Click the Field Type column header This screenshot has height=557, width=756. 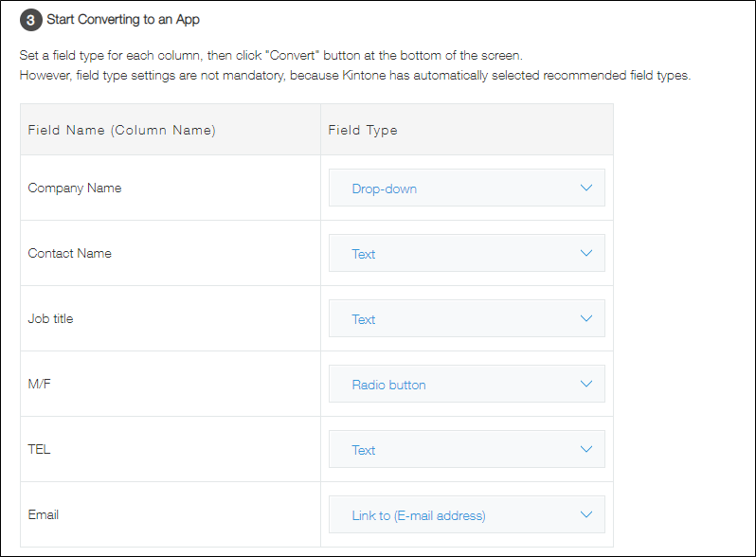click(x=363, y=130)
